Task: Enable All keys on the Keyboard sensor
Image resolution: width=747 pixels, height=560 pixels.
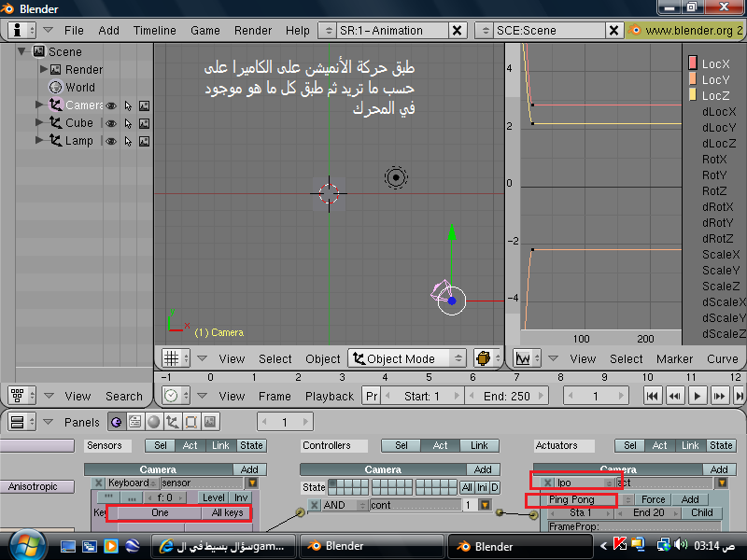Action: 227,512
